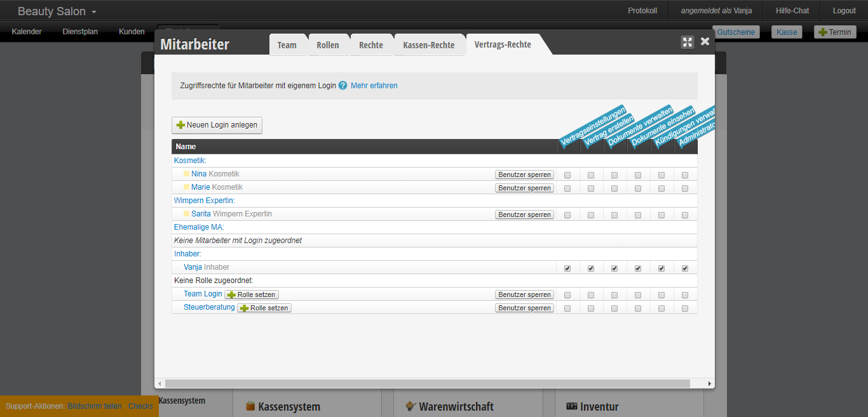Open the Rollen tab
The width and height of the screenshot is (868, 417).
coord(327,45)
